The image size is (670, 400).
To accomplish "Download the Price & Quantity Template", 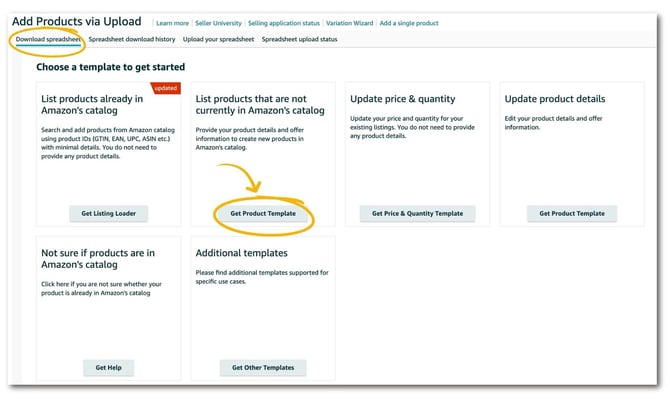I will tap(417, 213).
